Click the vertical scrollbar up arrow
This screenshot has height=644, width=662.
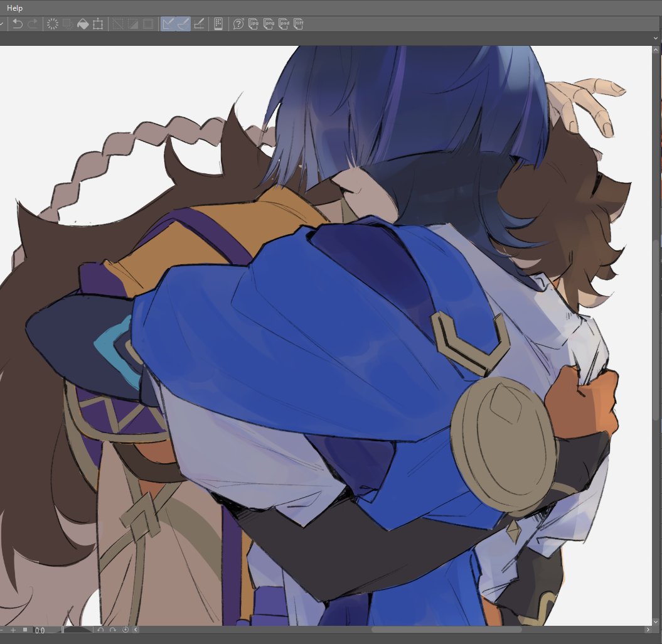656,50
